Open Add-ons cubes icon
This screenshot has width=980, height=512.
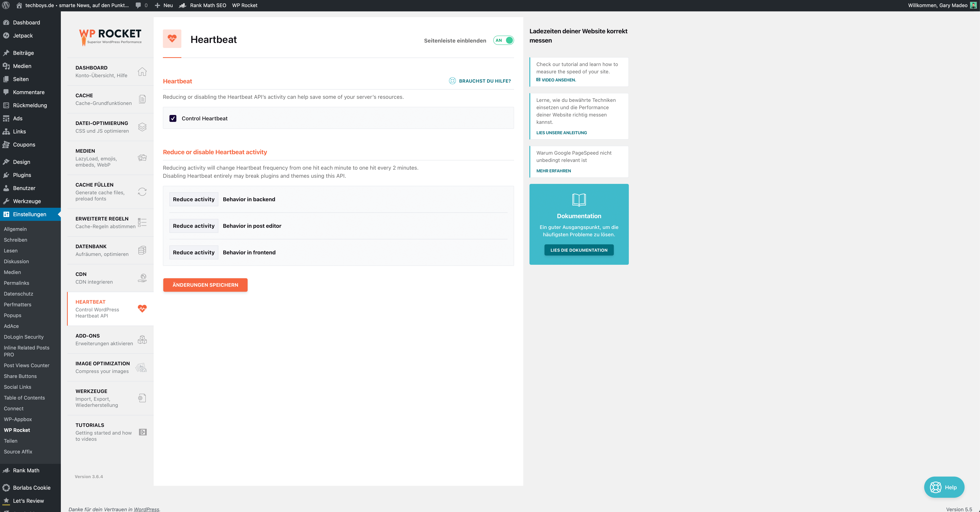pos(142,340)
